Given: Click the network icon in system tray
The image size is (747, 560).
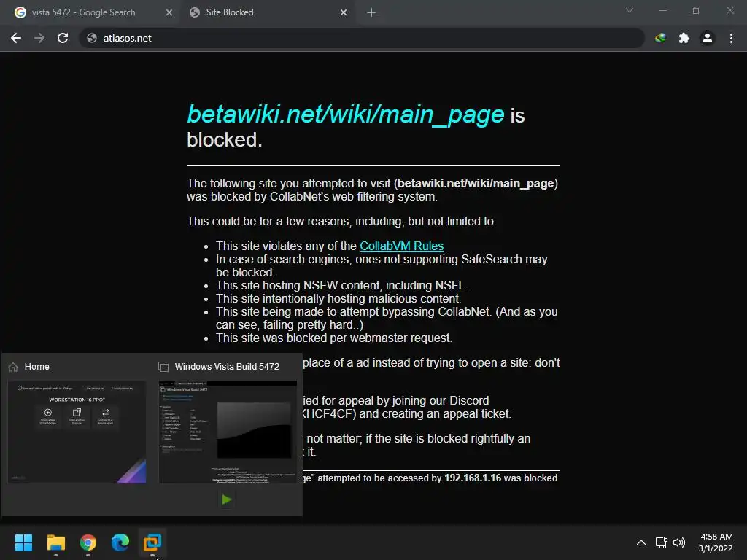Looking at the screenshot, I should point(661,542).
